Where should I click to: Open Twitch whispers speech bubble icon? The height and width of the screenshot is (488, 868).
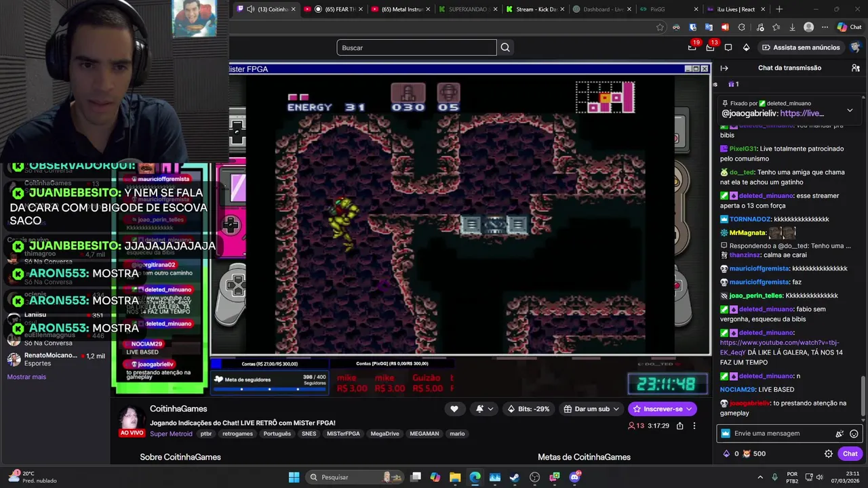728,47
